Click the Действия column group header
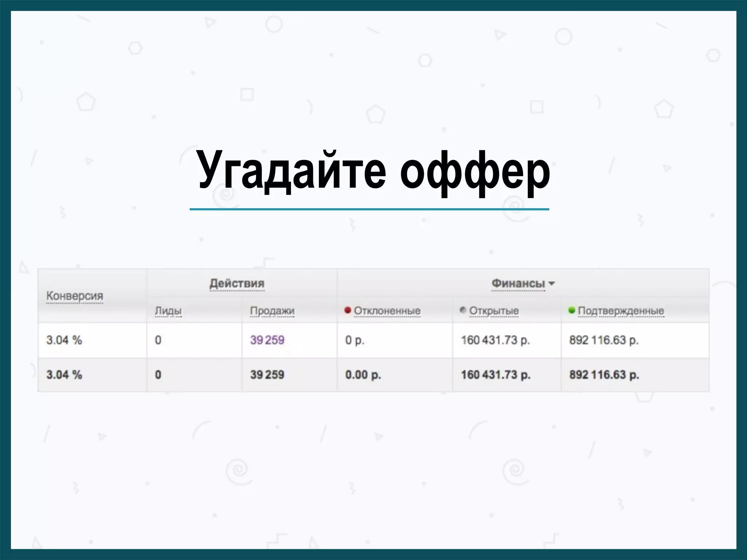 coord(237,283)
